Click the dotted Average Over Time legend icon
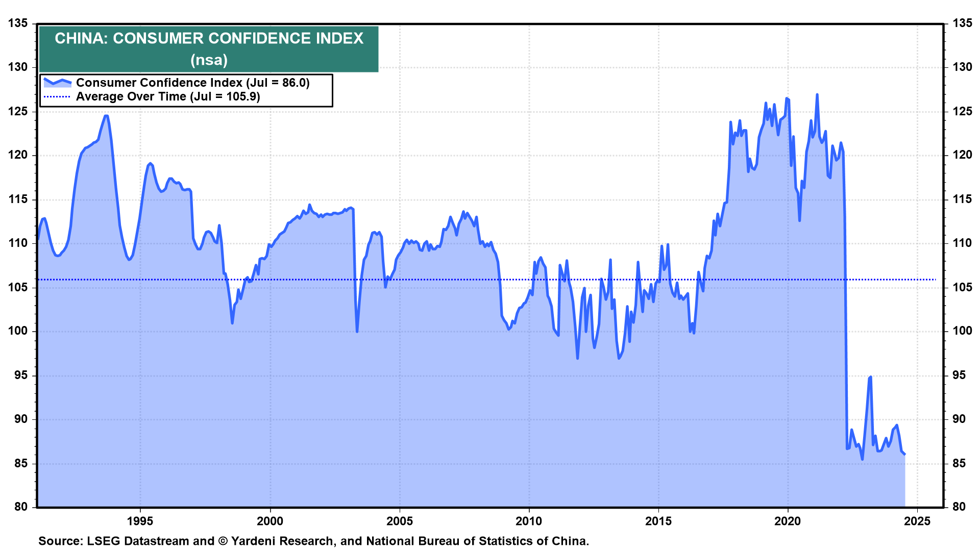The image size is (980, 551). pos(57,97)
